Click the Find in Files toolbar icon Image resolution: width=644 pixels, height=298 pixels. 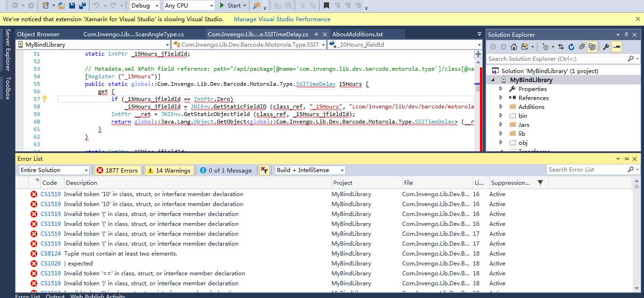pyautogui.click(x=256, y=6)
